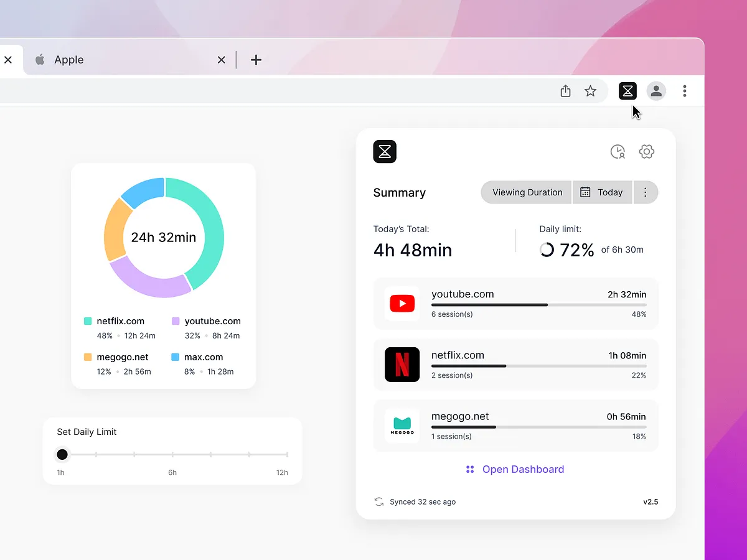Open the screen-time extension icon in the toolbar
This screenshot has width=747, height=560.
627,91
